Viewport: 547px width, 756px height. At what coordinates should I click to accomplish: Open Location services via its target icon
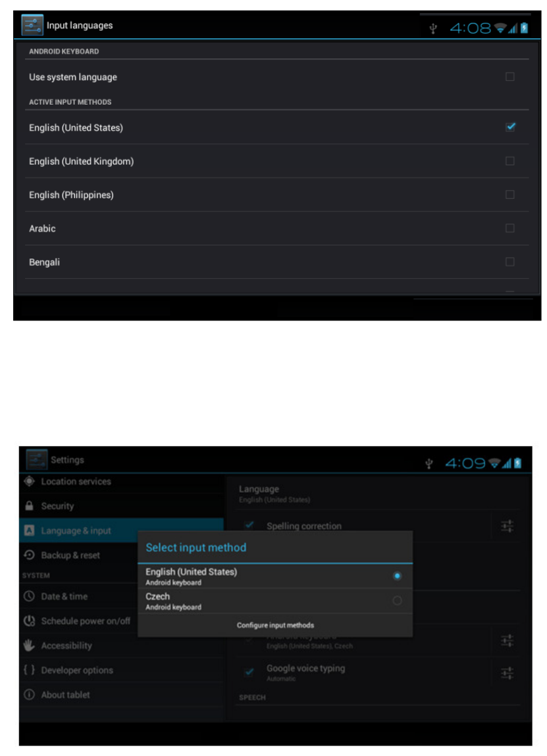coord(30,481)
